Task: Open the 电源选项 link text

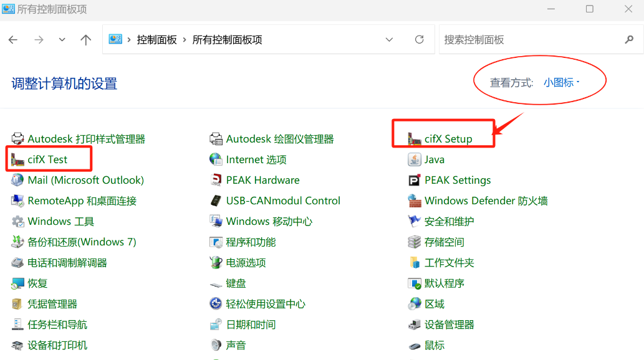Action: (x=246, y=263)
